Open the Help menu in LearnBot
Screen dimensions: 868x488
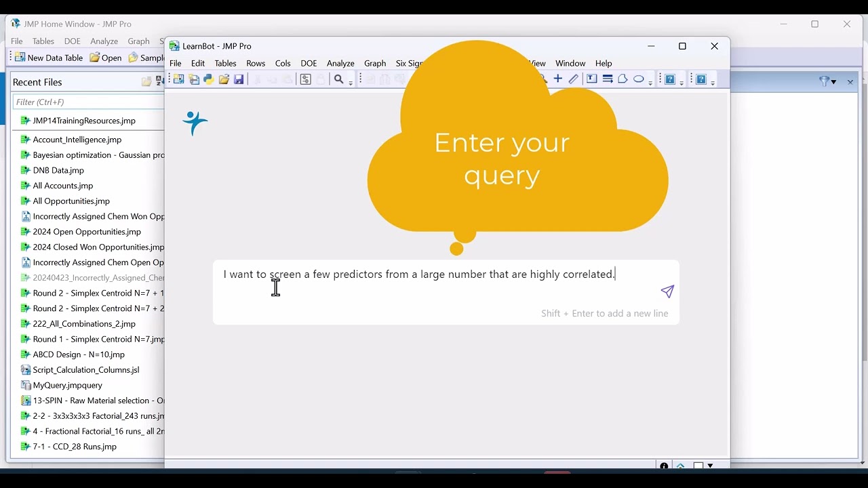click(x=604, y=64)
